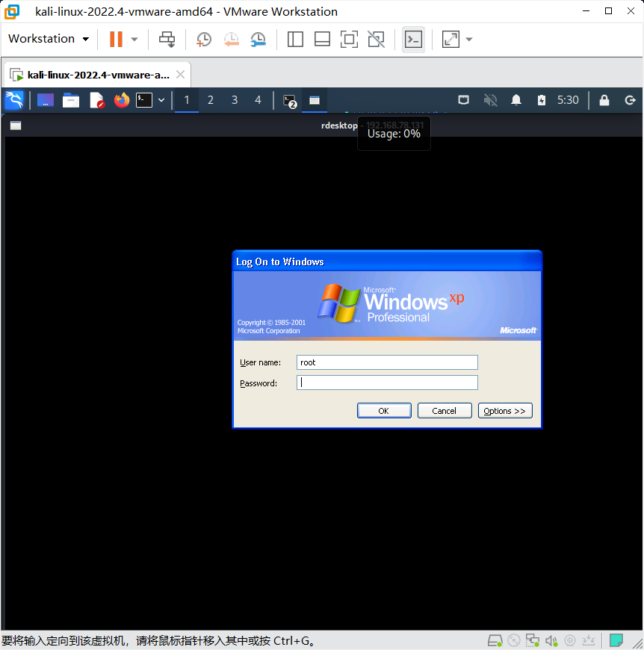Enter full screen mode
Viewport: 644px width, 650px height.
click(349, 40)
